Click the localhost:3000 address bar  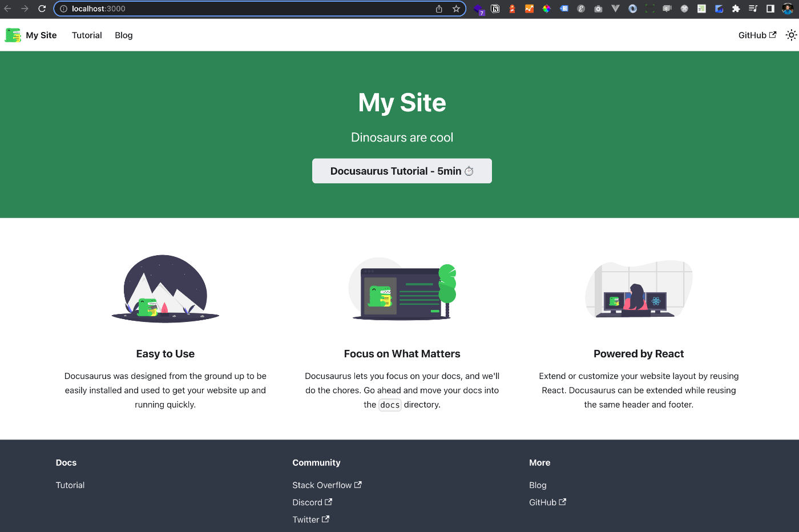click(245, 9)
